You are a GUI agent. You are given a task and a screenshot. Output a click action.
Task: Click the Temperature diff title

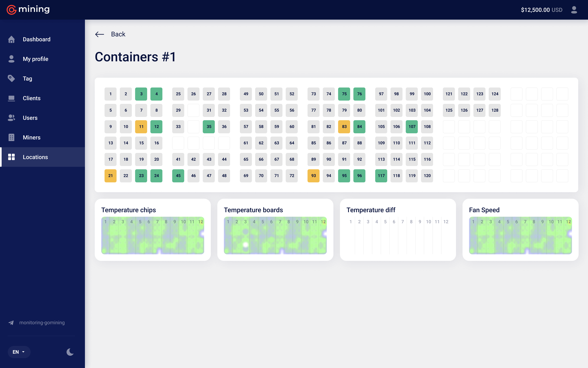371,210
